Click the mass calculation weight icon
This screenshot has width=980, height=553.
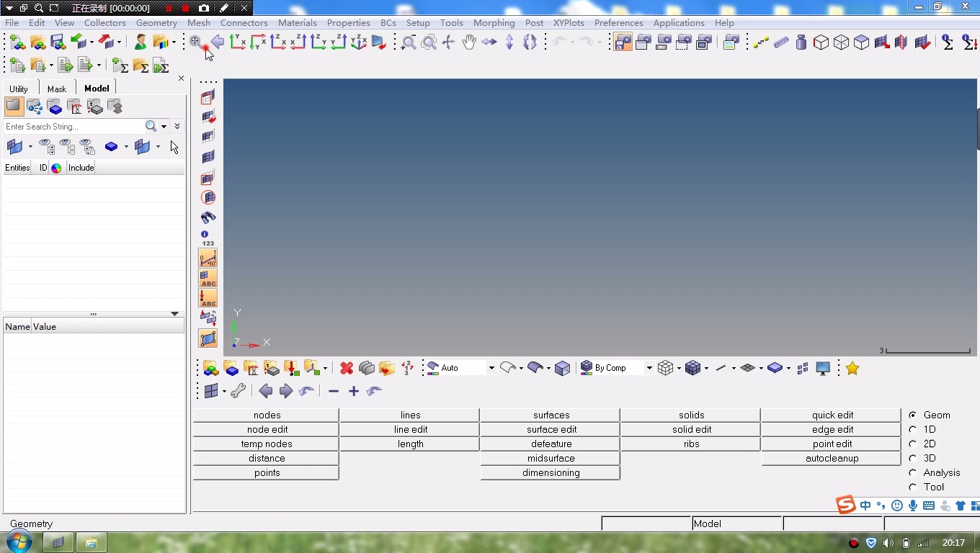coord(801,42)
